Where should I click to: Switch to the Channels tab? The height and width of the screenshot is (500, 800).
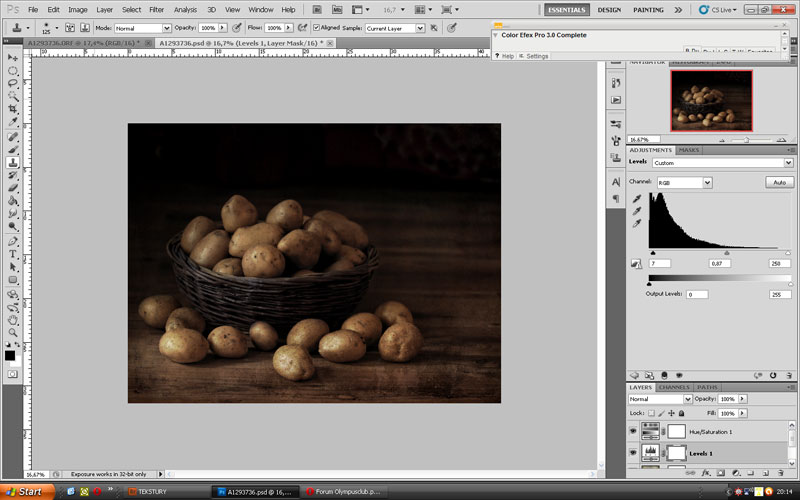(x=673, y=387)
